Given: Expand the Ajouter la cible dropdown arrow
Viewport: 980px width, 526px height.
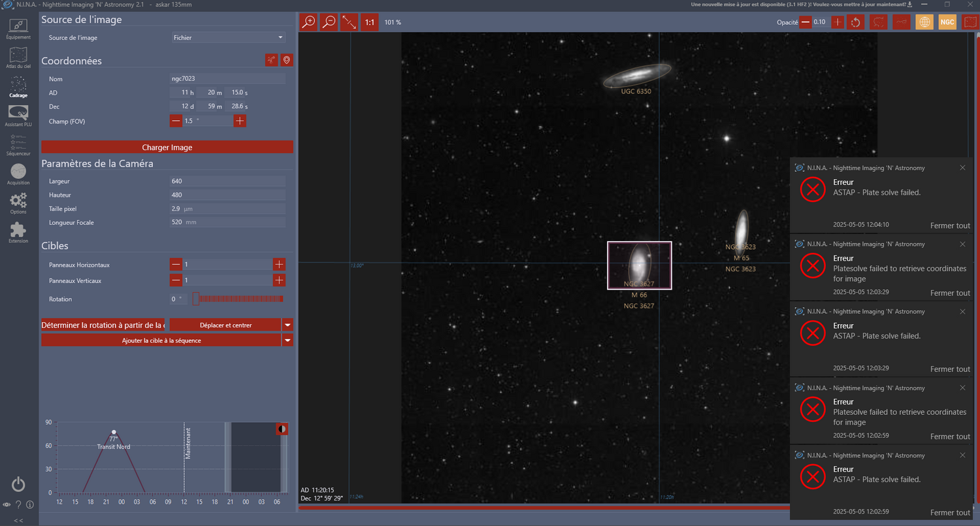Looking at the screenshot, I should click(x=287, y=340).
